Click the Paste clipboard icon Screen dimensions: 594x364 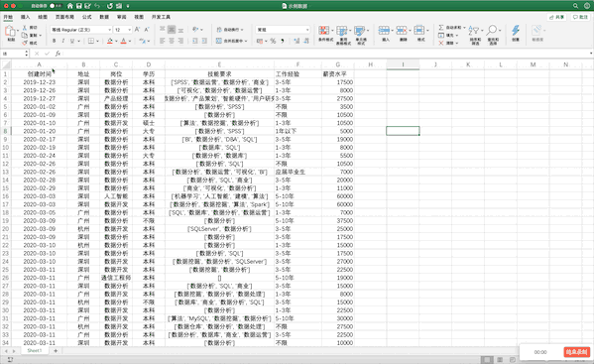10,32
